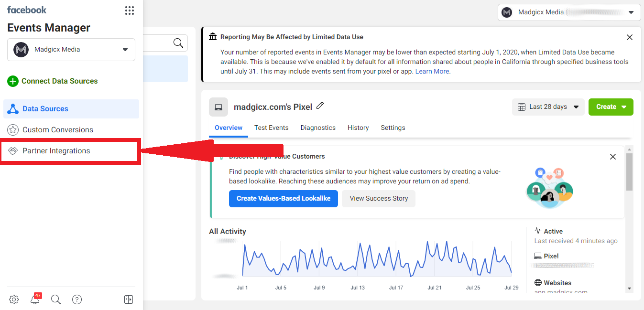Go to Data Sources in sidebar
Viewport: 644px width, 310px height.
[x=71, y=109]
